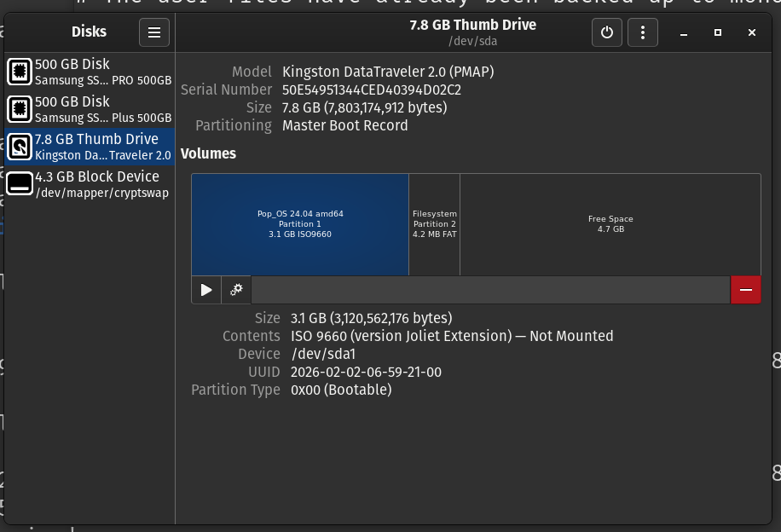Viewport: 781px width, 532px height.
Task: Open the drive options kebab menu
Action: pos(642,32)
